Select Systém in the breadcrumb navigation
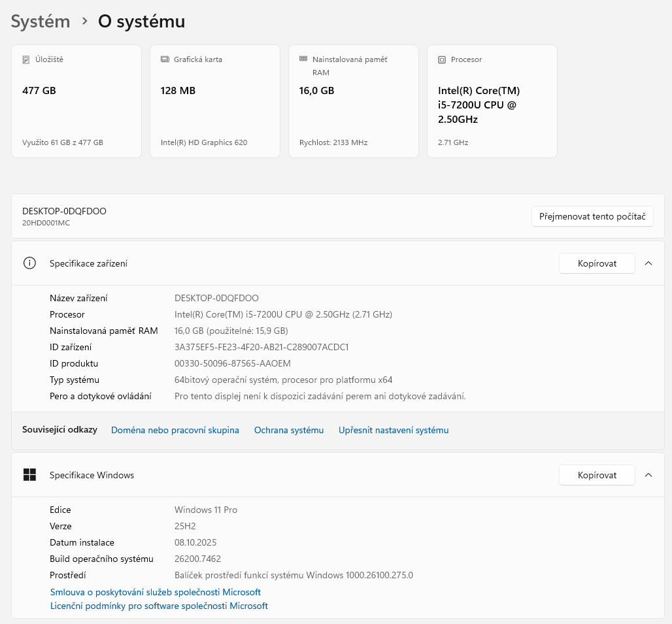 click(40, 21)
